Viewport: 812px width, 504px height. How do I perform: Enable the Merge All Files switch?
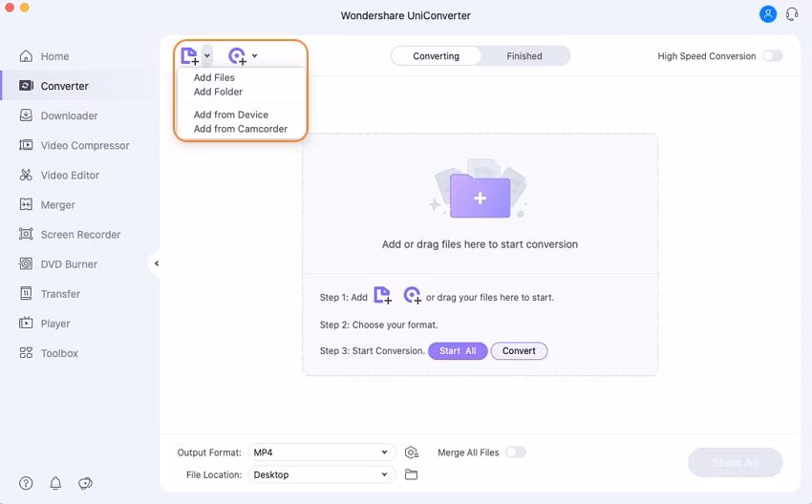point(515,452)
